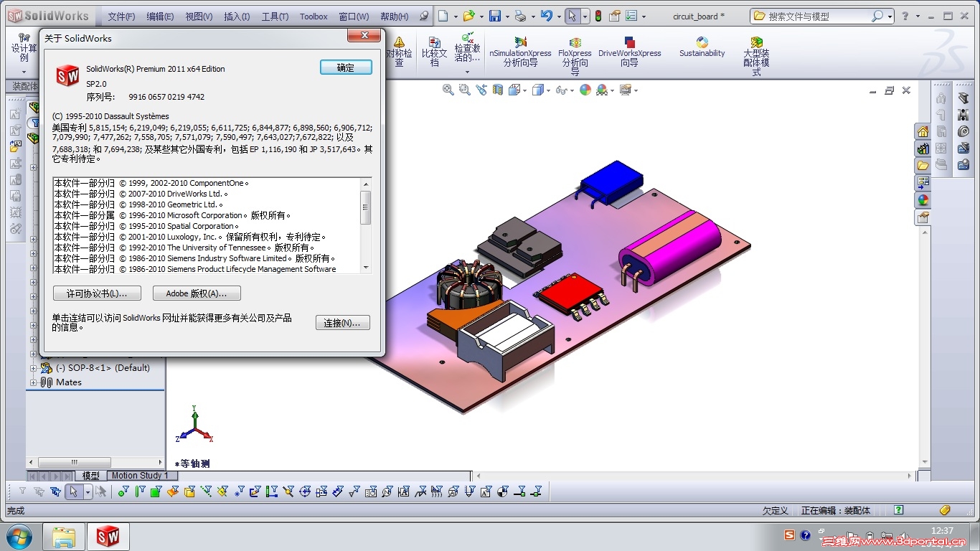Click the 连接(N)... button
Screen dimensions: 980x551
click(343, 323)
